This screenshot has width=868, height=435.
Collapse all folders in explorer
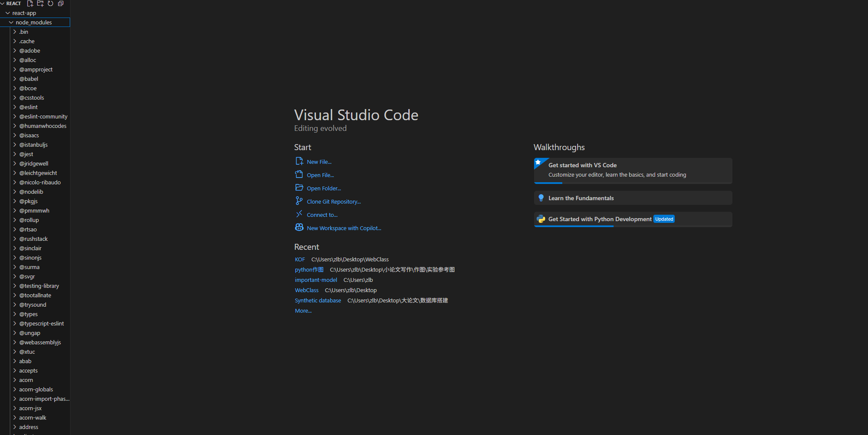coord(61,3)
